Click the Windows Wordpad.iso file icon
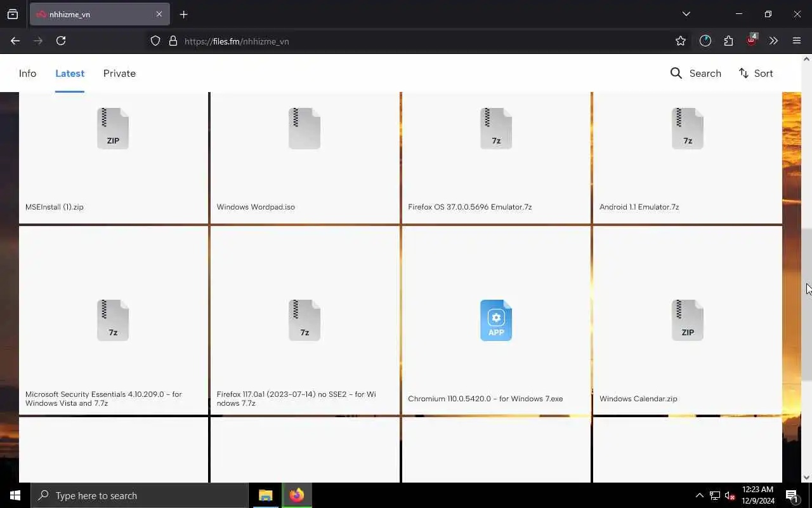The height and width of the screenshot is (508, 812). point(304,129)
